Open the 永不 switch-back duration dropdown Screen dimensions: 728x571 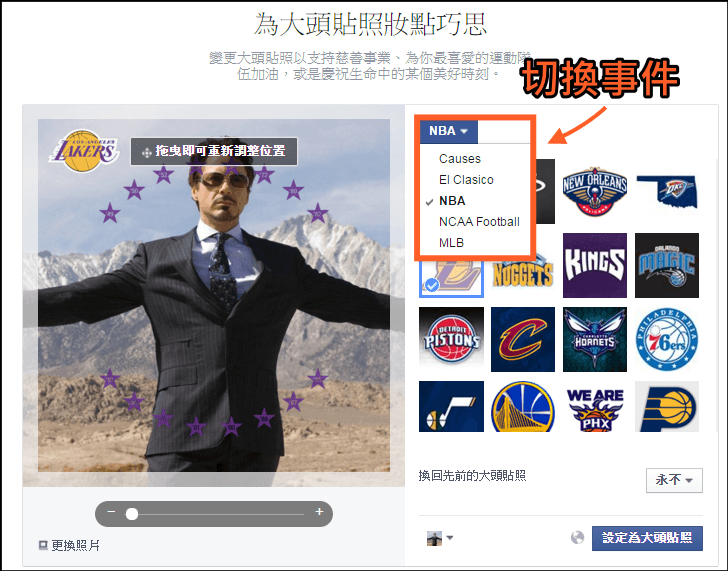674,480
